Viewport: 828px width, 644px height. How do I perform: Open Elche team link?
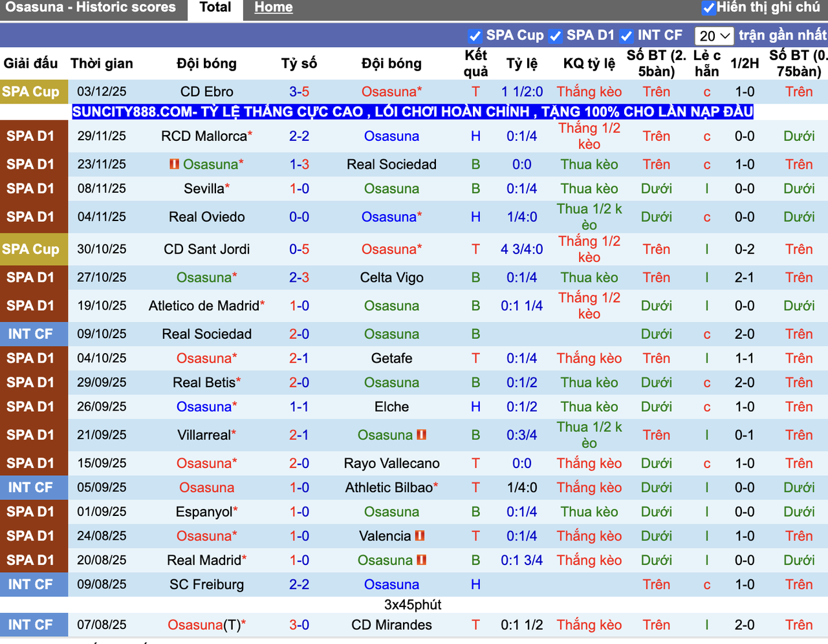(391, 407)
